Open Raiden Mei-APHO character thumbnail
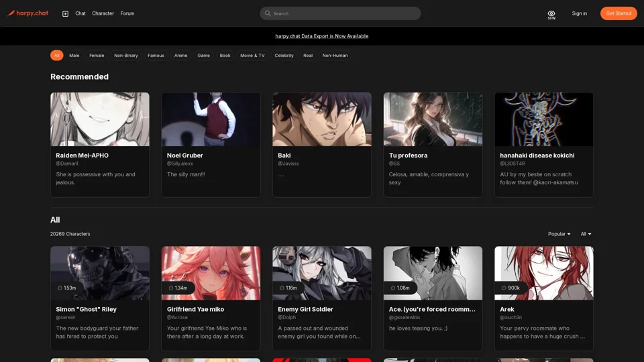 [100, 119]
